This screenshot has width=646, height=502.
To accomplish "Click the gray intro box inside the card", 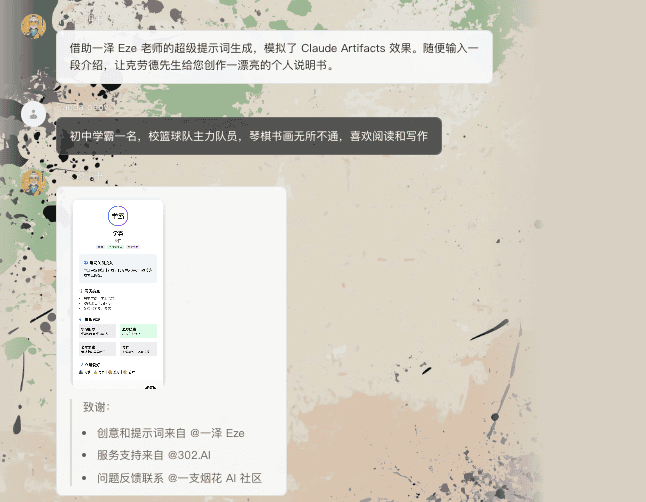I will tap(118, 267).
